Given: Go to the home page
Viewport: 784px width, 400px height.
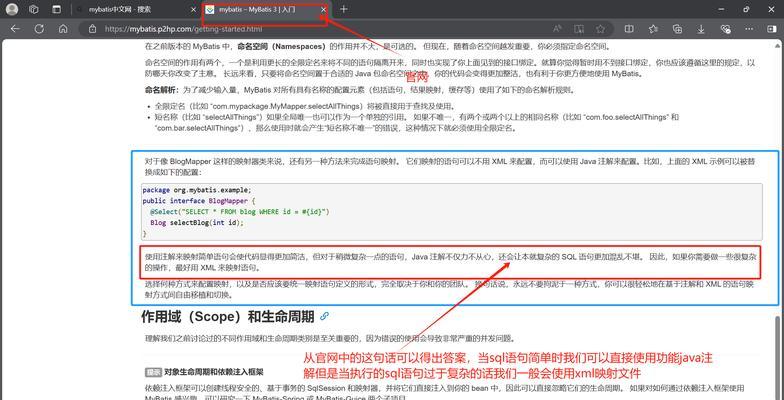Looking at the screenshot, I should click(63, 29).
